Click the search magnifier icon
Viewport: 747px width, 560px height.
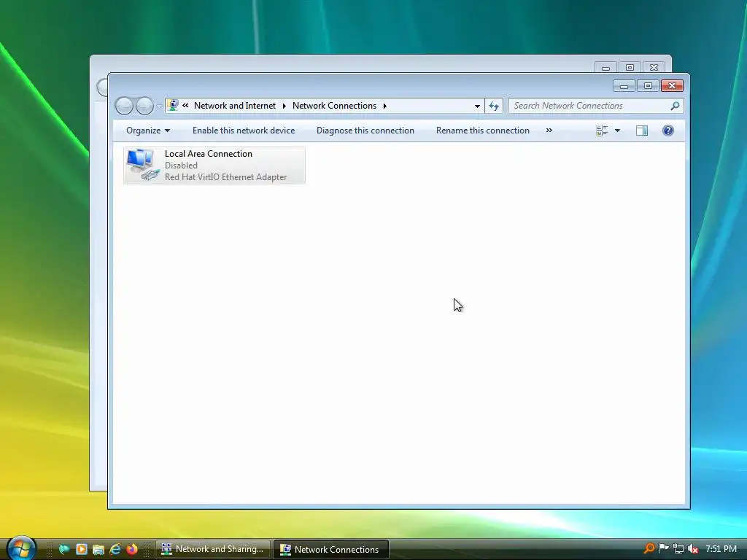click(675, 106)
